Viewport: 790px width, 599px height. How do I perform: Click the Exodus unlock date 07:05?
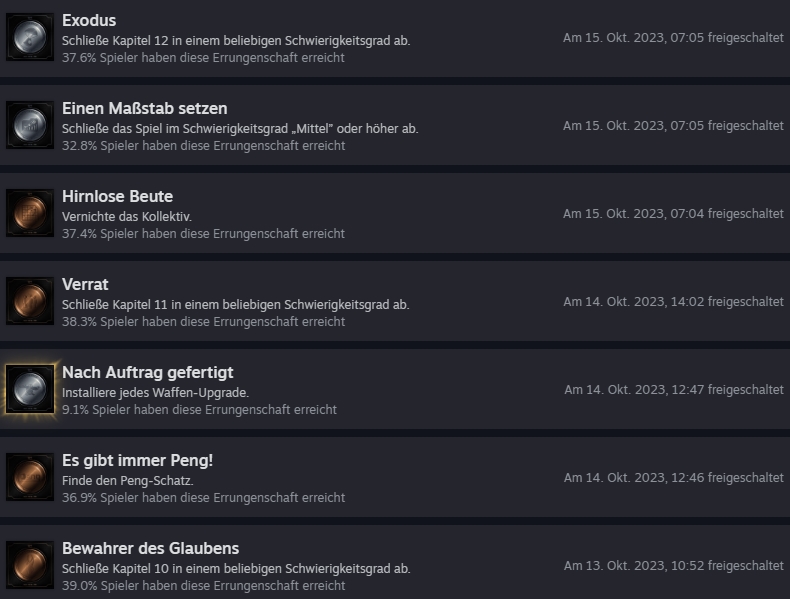click(673, 38)
